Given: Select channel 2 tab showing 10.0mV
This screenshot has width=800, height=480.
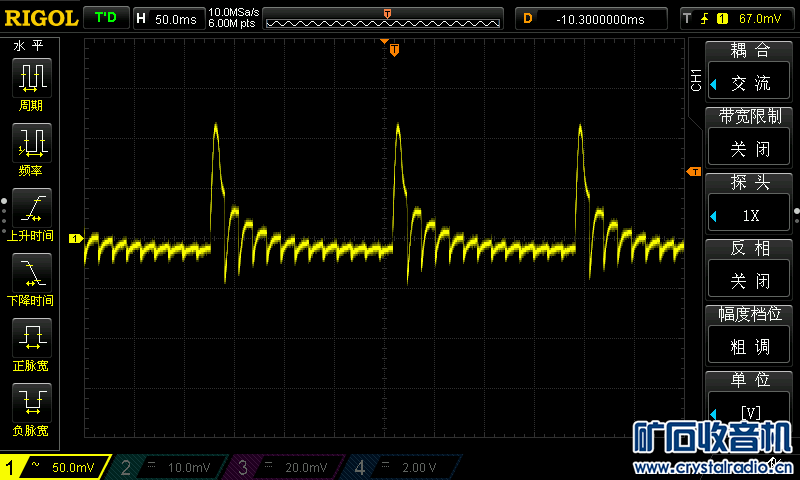Looking at the screenshot, I should pyautogui.click(x=170, y=467).
